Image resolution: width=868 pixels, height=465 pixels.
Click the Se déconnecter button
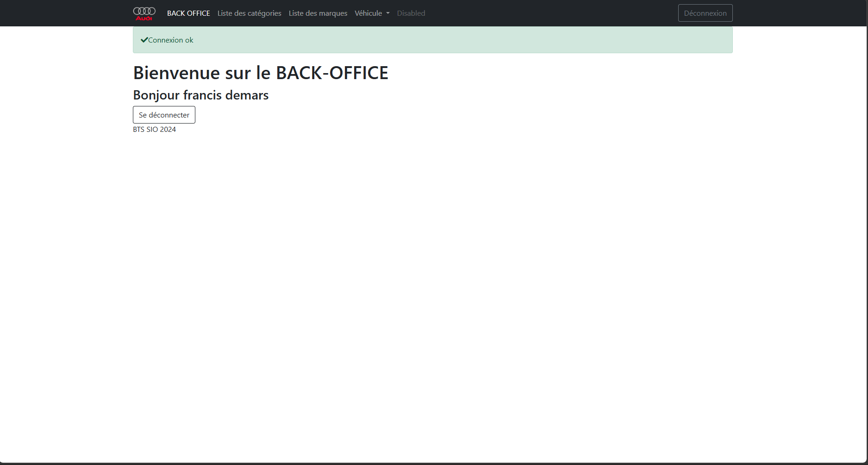(x=164, y=115)
